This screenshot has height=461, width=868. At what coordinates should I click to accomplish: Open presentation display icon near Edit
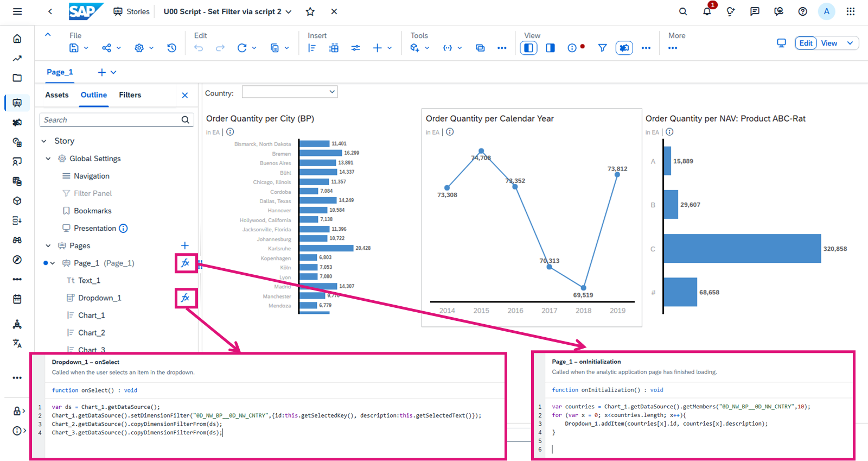pos(781,43)
